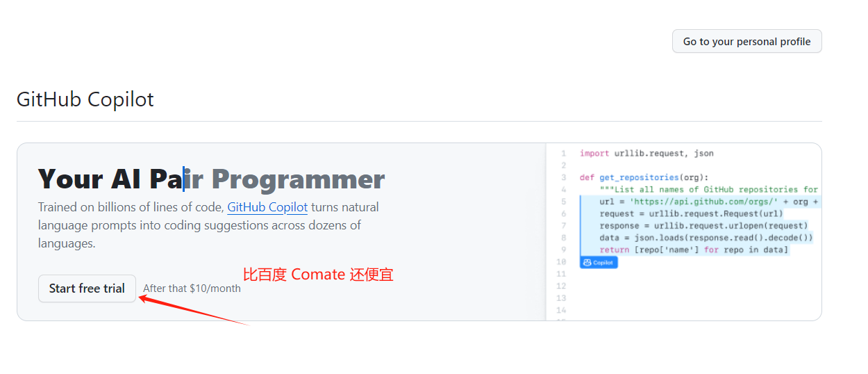Screen dimensions: 868x374
Task: Click the Start free trial button
Action: [87, 288]
